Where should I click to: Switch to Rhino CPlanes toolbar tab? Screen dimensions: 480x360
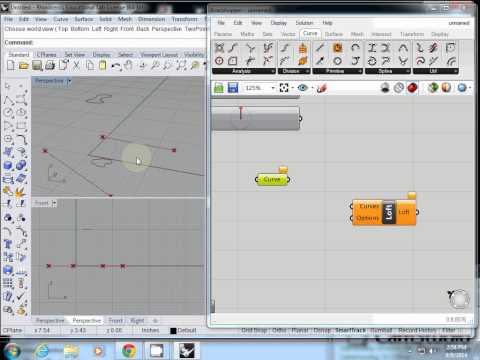click(47, 55)
